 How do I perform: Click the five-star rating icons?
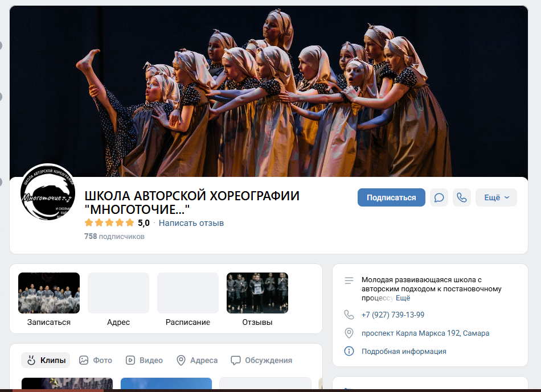coord(109,222)
